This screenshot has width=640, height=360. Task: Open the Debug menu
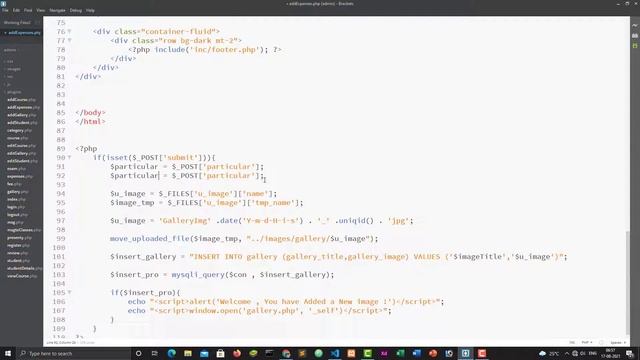[x=76, y=10]
